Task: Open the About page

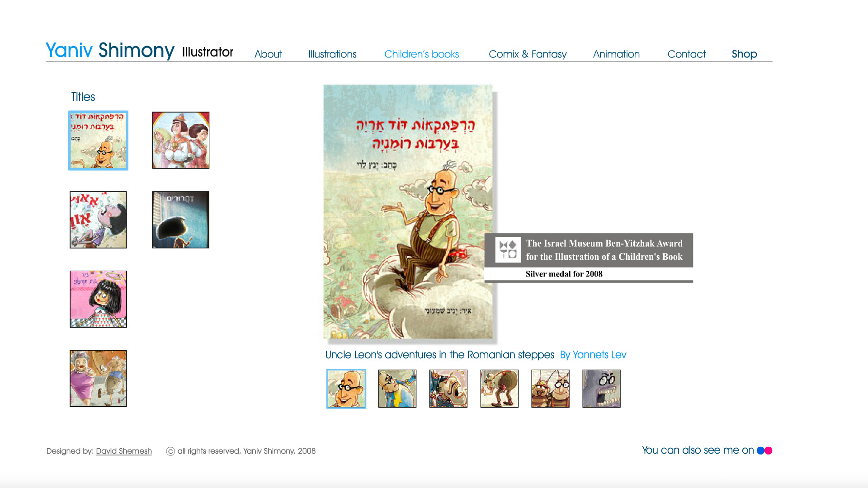Action: pyautogui.click(x=268, y=54)
